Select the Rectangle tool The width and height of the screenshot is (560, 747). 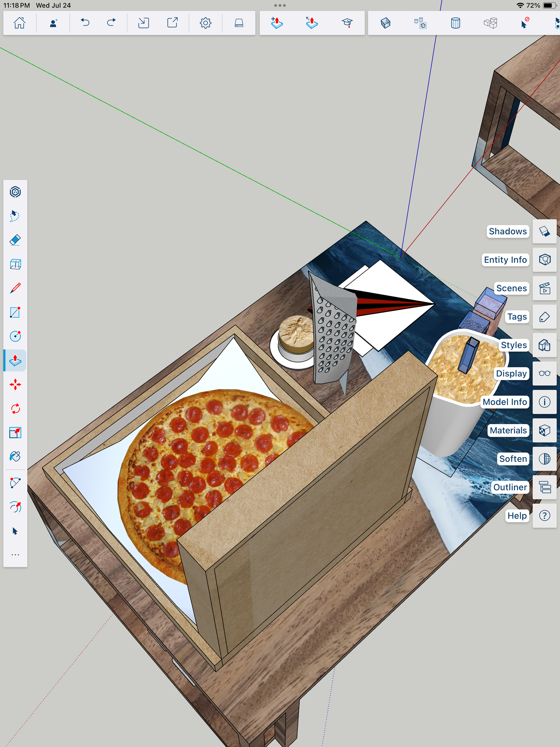pyautogui.click(x=15, y=312)
